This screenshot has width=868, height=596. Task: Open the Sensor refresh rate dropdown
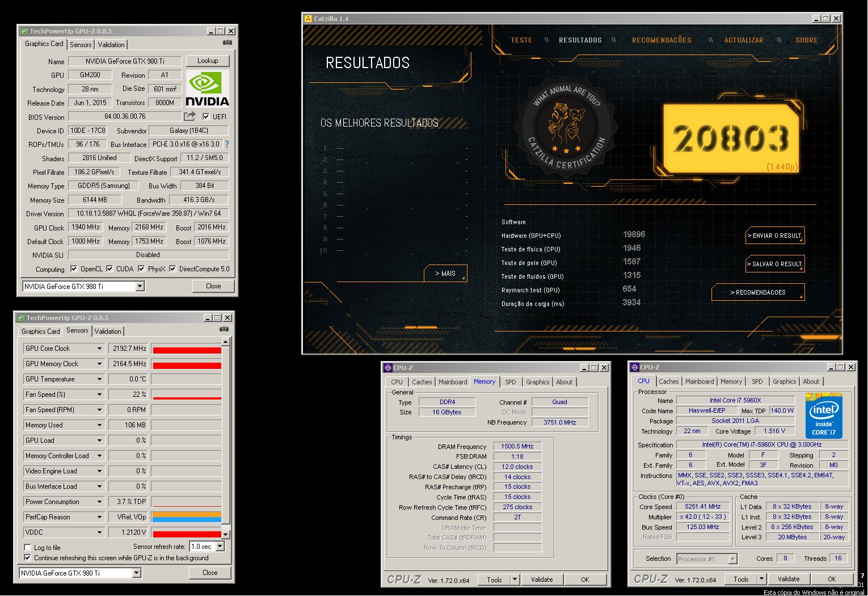tap(220, 547)
